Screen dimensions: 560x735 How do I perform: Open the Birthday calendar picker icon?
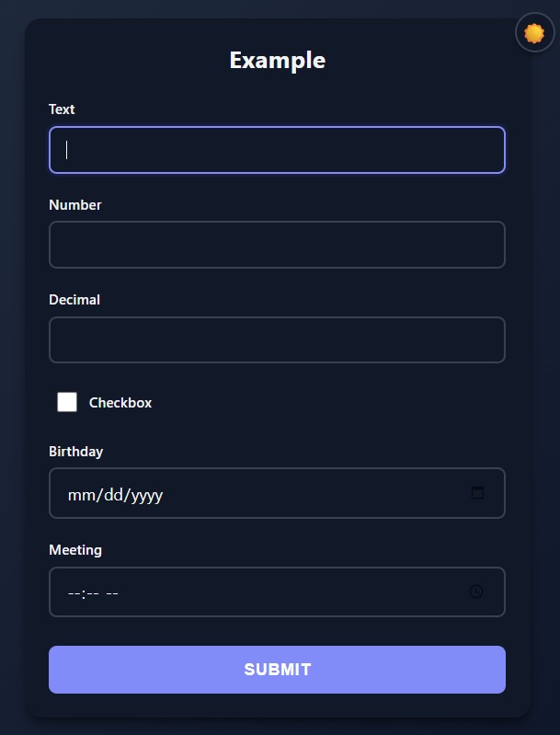[x=477, y=493]
